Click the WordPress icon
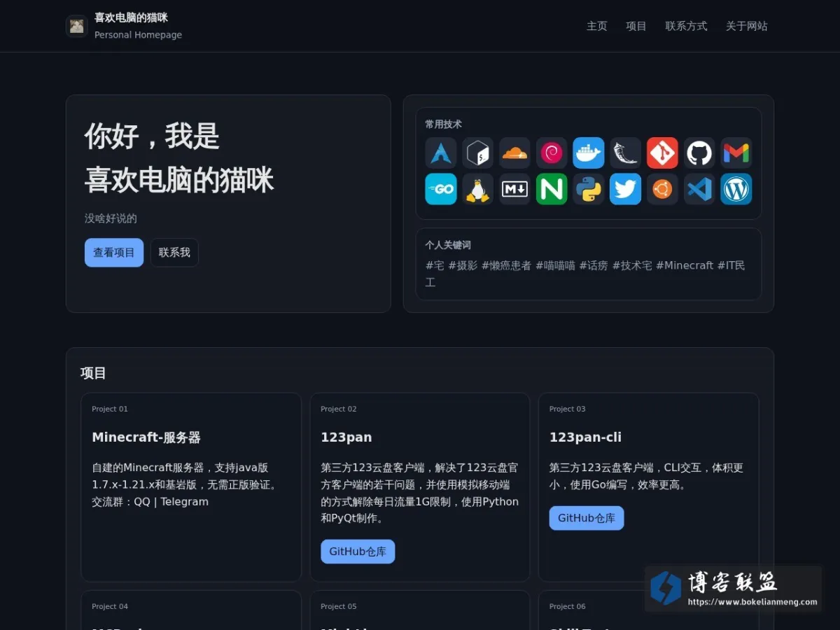The width and height of the screenshot is (840, 630). pyautogui.click(x=736, y=189)
